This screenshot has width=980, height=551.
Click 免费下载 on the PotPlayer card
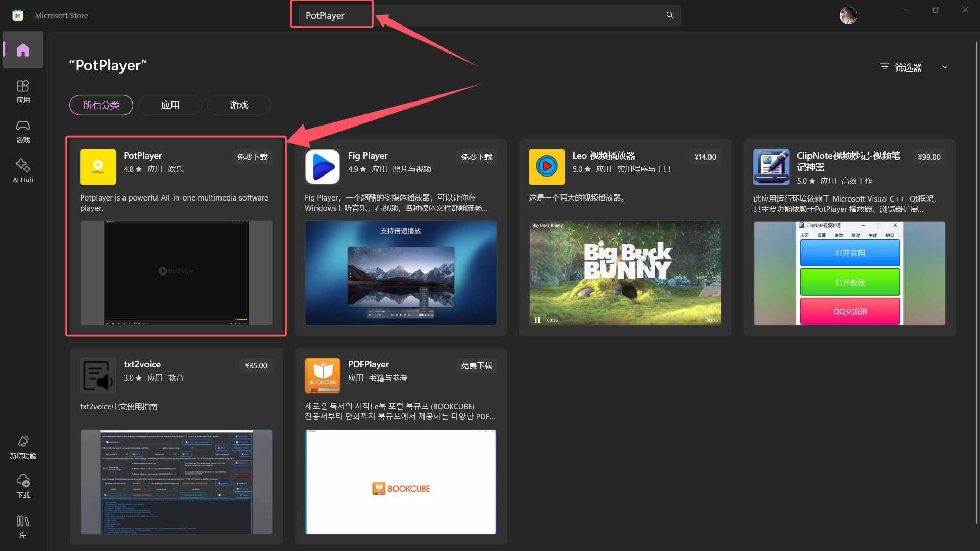click(x=252, y=157)
